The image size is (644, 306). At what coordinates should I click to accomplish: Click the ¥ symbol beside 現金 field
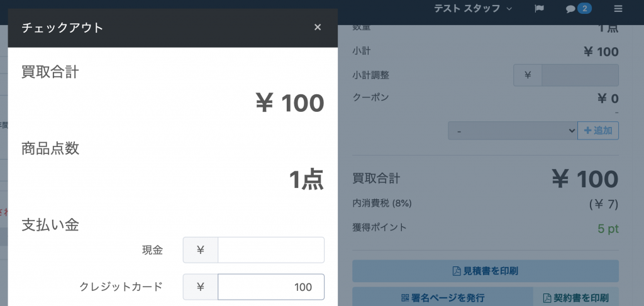point(201,250)
